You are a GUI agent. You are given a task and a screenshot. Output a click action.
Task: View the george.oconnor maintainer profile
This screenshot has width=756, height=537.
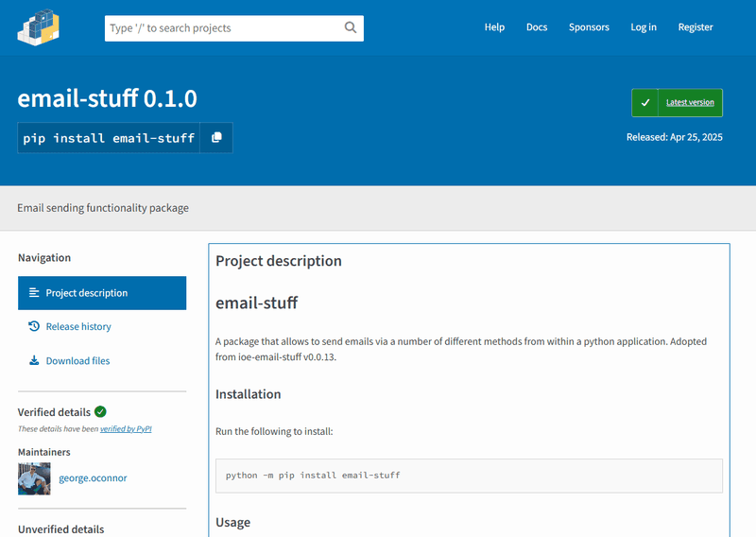click(x=93, y=477)
